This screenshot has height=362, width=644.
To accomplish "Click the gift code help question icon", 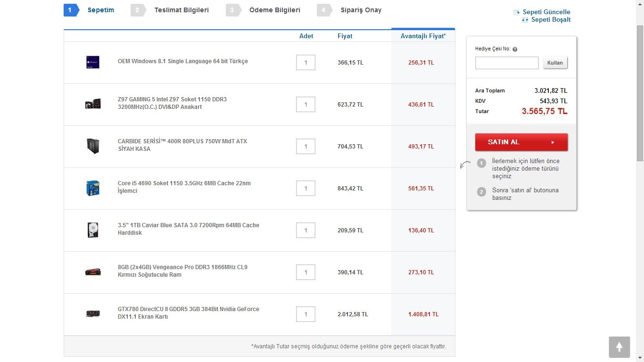I will (515, 49).
